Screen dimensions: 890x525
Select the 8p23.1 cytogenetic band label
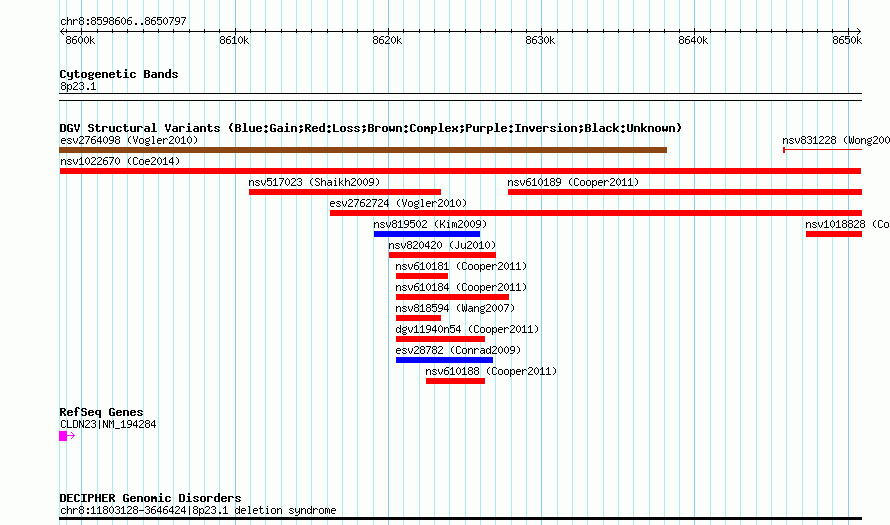coord(78,86)
